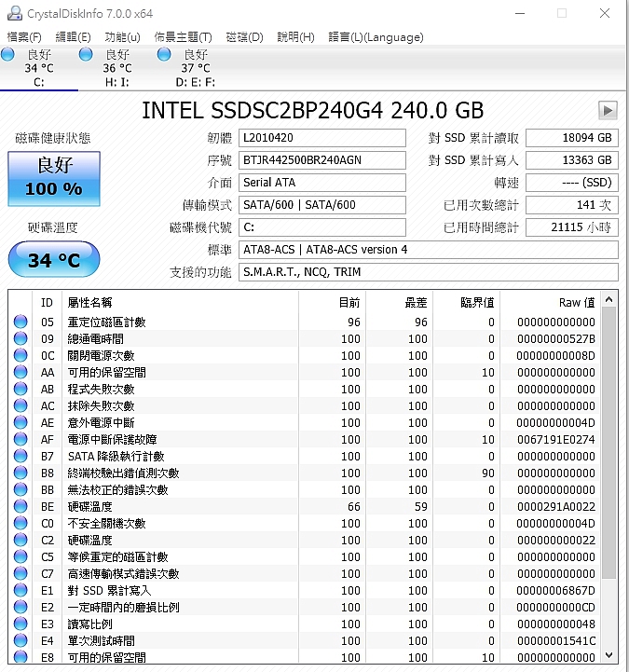Click the CrystalDiskInfo app icon in title bar
The image size is (629, 672).
point(15,13)
